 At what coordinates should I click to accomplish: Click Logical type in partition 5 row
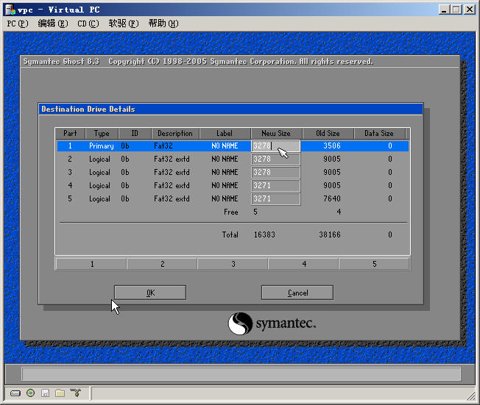pyautogui.click(x=99, y=199)
